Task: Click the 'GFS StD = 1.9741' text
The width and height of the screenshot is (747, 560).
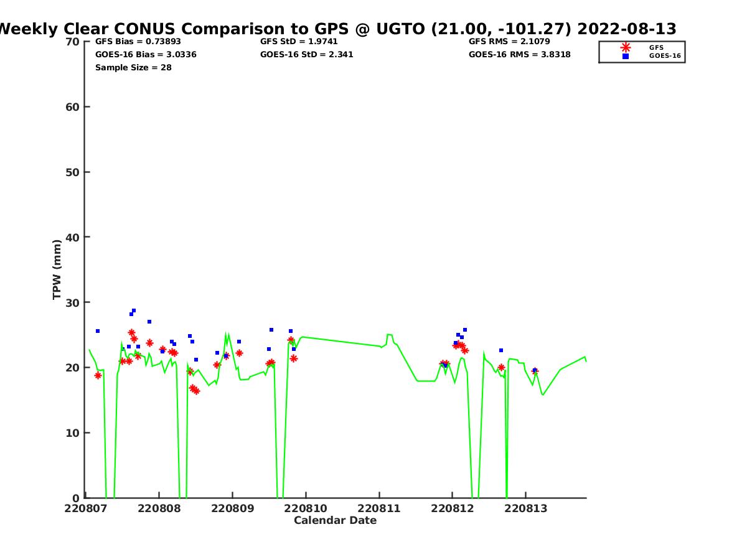Action: coord(299,42)
